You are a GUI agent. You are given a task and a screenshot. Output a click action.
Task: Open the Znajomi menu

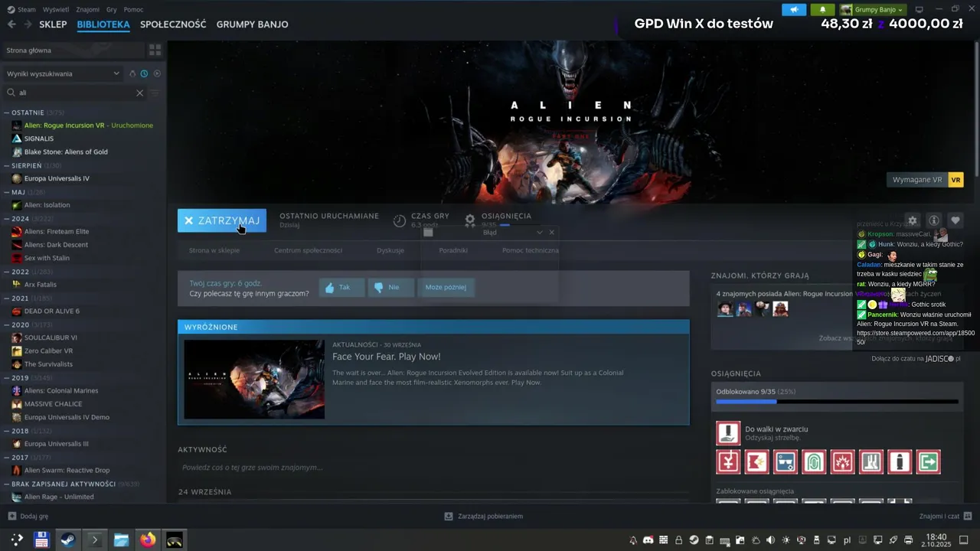click(x=88, y=9)
